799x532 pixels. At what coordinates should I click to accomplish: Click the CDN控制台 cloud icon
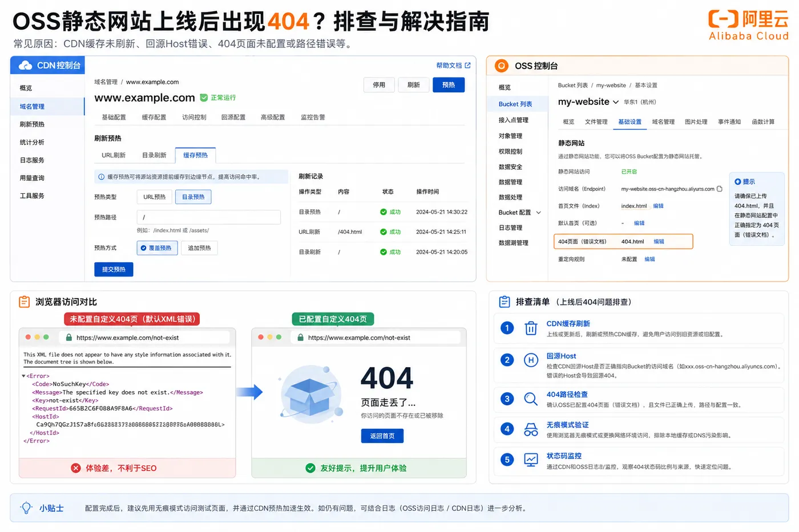(25, 66)
